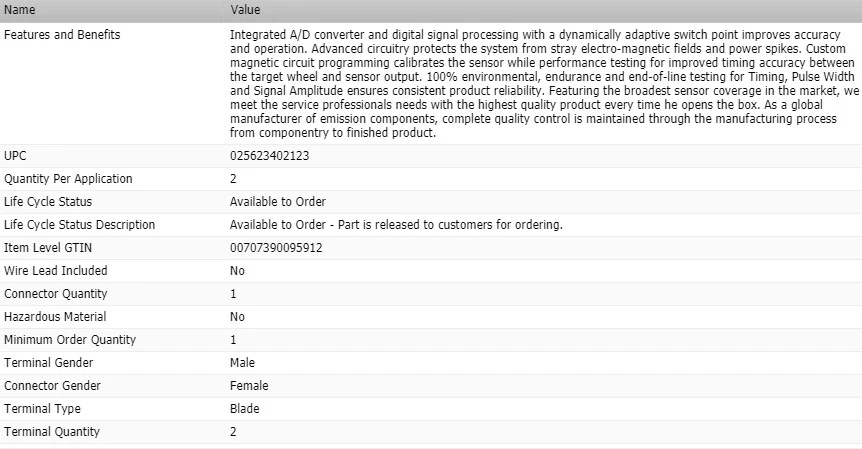Image resolution: width=862 pixels, height=449 pixels.
Task: Select the Terminal Gender value Male
Action: click(242, 363)
